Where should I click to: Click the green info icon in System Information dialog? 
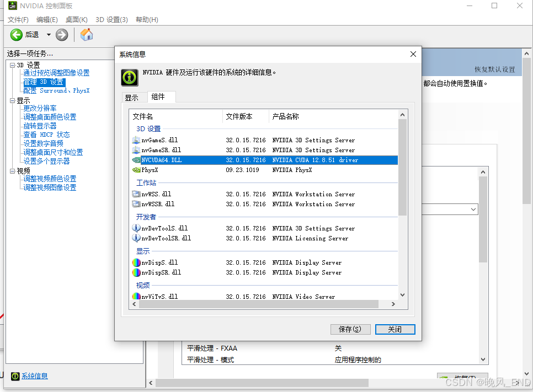[130, 77]
